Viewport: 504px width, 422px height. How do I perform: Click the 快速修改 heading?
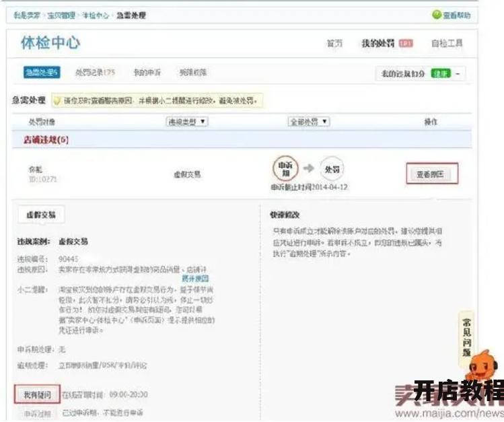[285, 215]
